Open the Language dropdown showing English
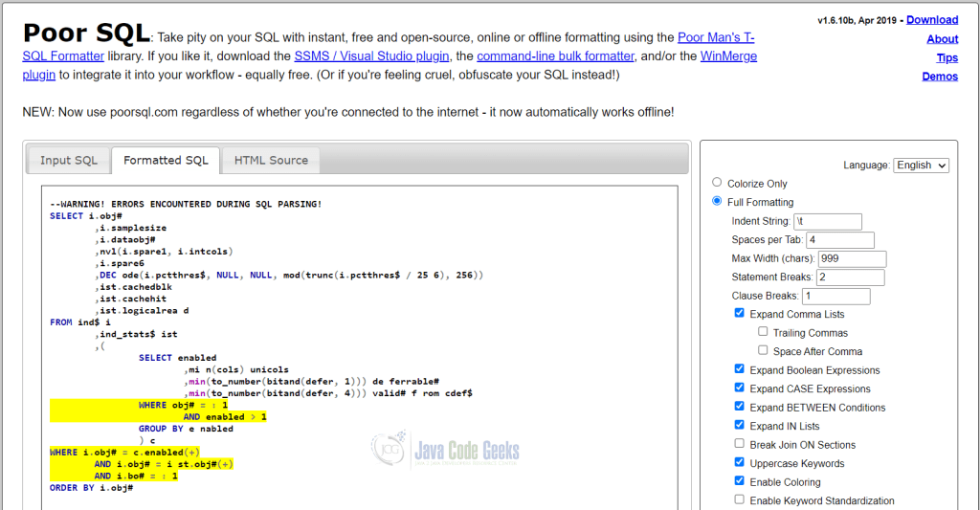Viewport: 980px width, 510px height. coord(922,165)
